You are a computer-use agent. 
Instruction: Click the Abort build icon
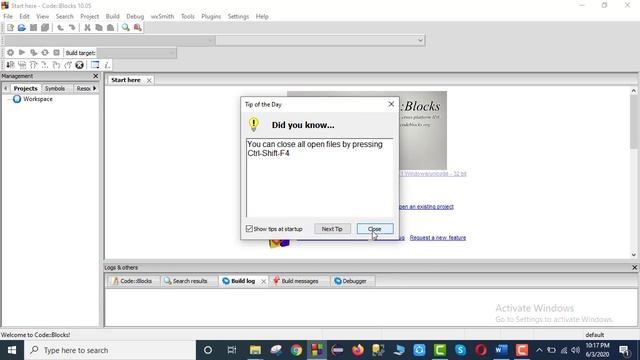click(56, 53)
